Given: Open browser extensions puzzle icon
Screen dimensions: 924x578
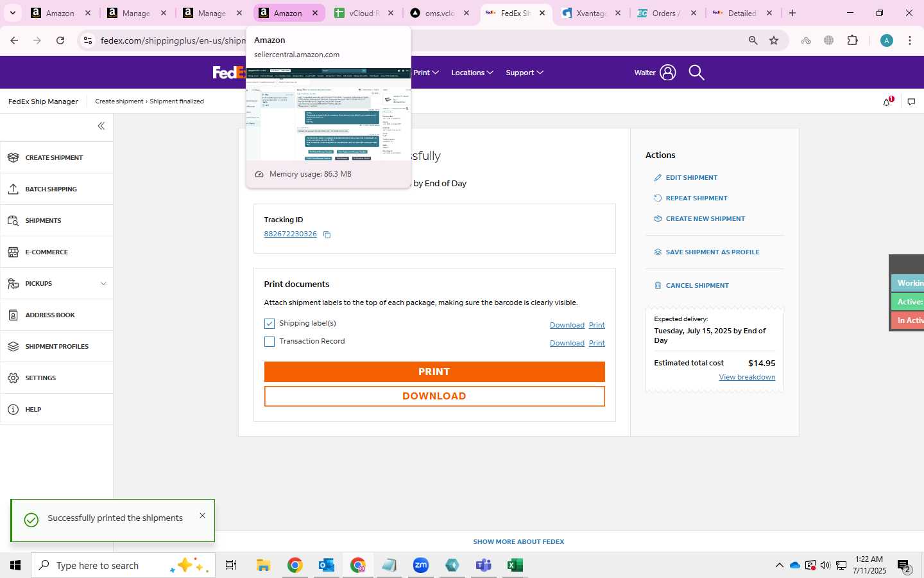Looking at the screenshot, I should 852,40.
